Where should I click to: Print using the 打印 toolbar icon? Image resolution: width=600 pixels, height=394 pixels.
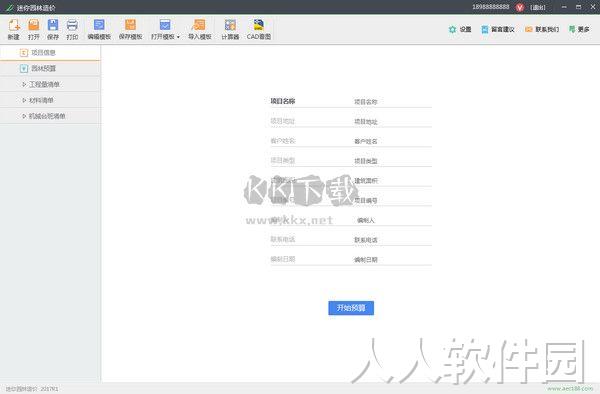click(x=72, y=29)
